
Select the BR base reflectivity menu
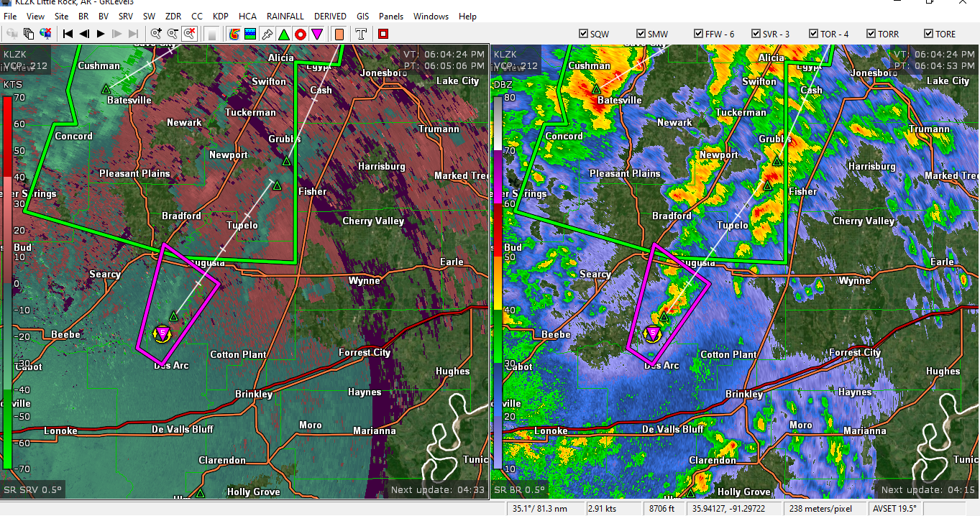[83, 17]
